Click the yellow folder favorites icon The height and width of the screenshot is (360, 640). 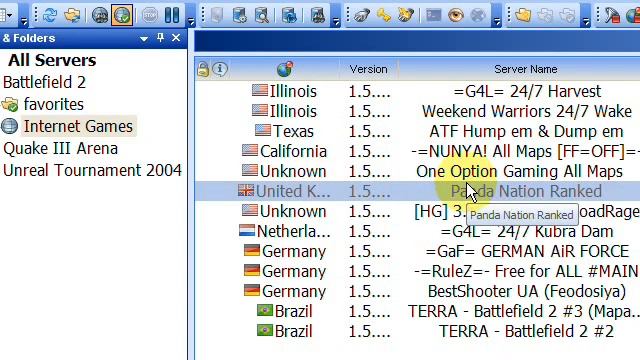[523, 15]
